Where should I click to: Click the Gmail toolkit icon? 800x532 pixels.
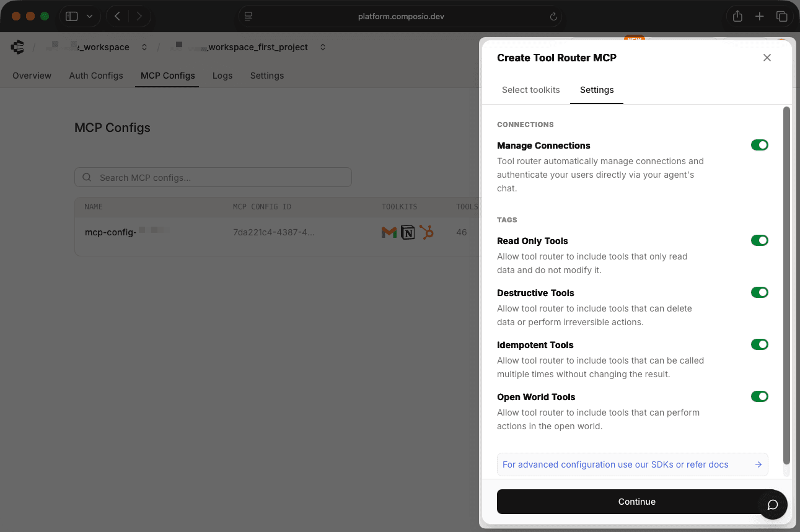(x=389, y=232)
